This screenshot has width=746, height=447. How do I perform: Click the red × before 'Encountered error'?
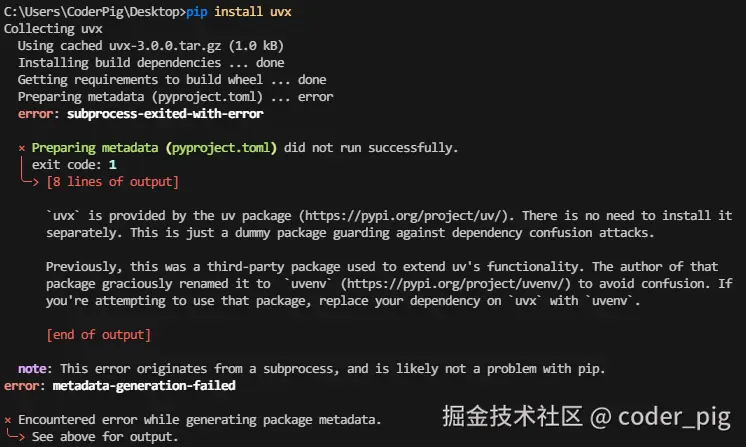click(8, 420)
